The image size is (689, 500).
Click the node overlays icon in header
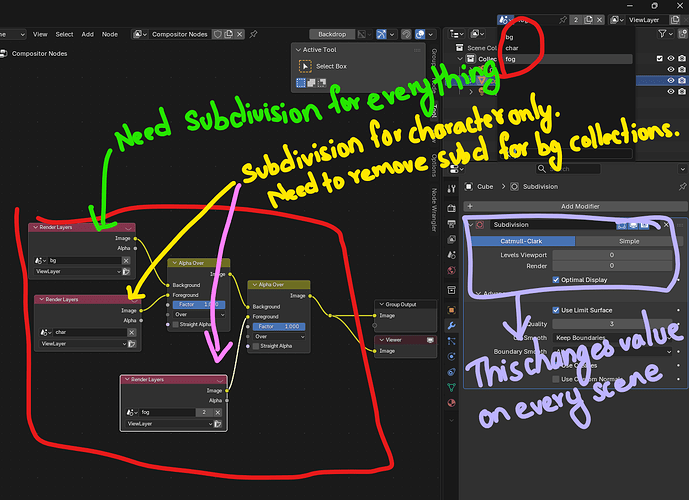(x=420, y=34)
